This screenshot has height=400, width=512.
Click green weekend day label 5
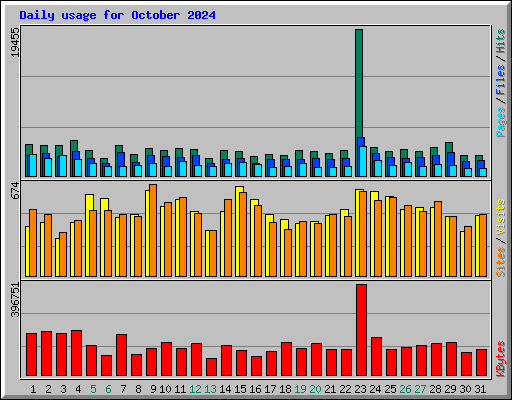(93, 389)
